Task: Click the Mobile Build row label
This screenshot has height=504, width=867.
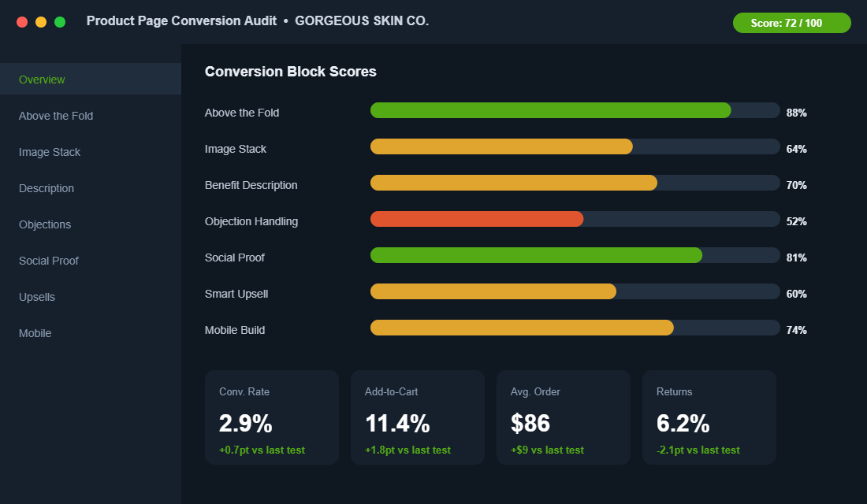Action: [x=234, y=330]
